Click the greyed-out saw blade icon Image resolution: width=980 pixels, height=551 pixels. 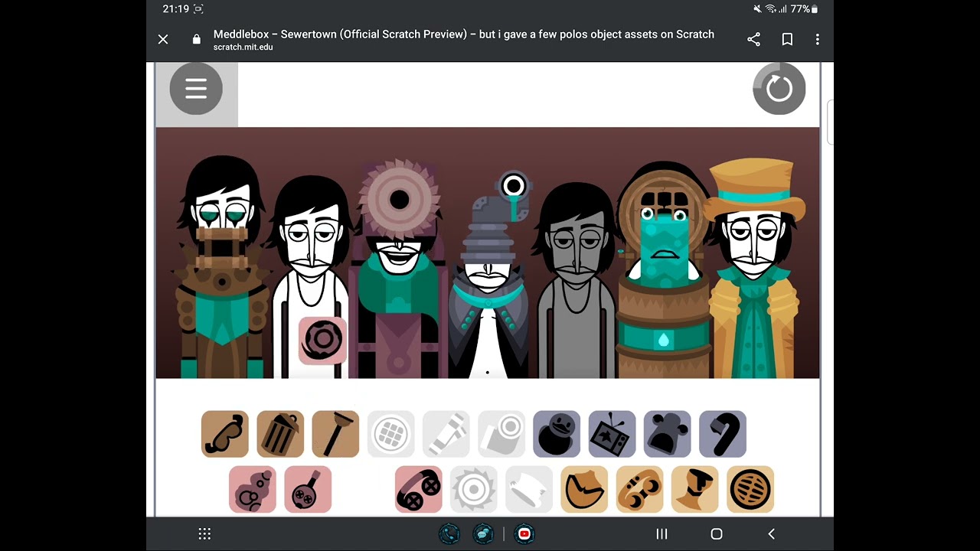[474, 489]
